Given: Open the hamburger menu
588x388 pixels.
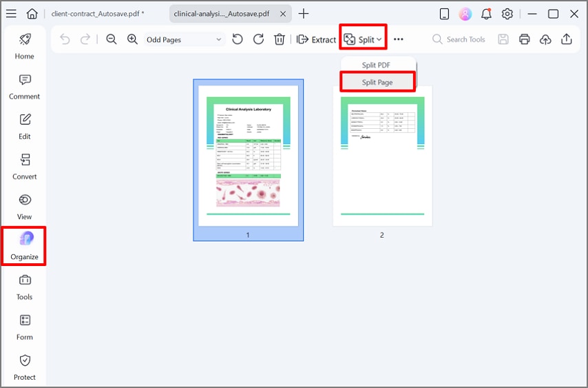Looking at the screenshot, I should tap(11, 14).
